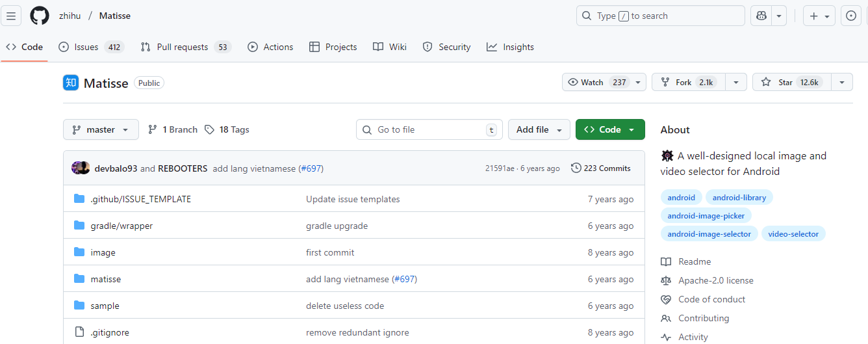The width and height of the screenshot is (868, 344).
Task: Open the REBOOTERS author link
Action: tap(183, 168)
